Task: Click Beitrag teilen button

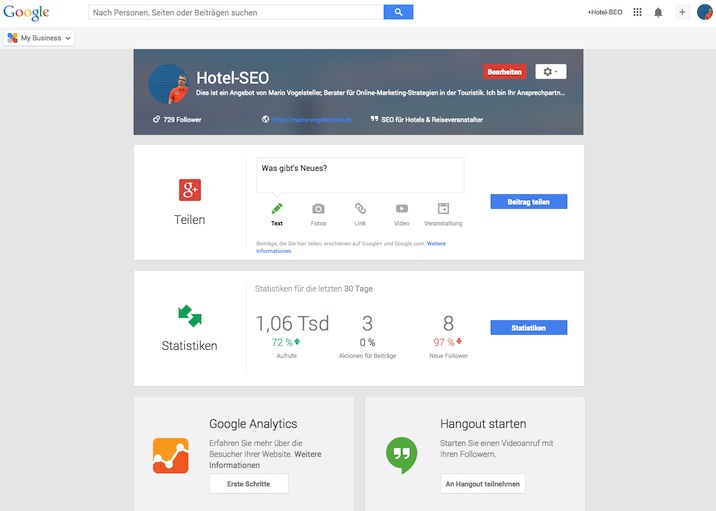Action: [529, 202]
